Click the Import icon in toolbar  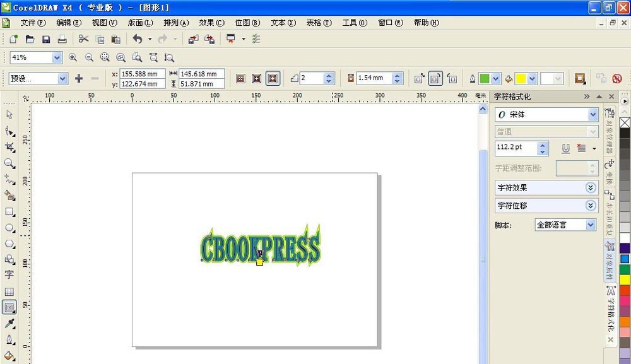pyautogui.click(x=193, y=39)
